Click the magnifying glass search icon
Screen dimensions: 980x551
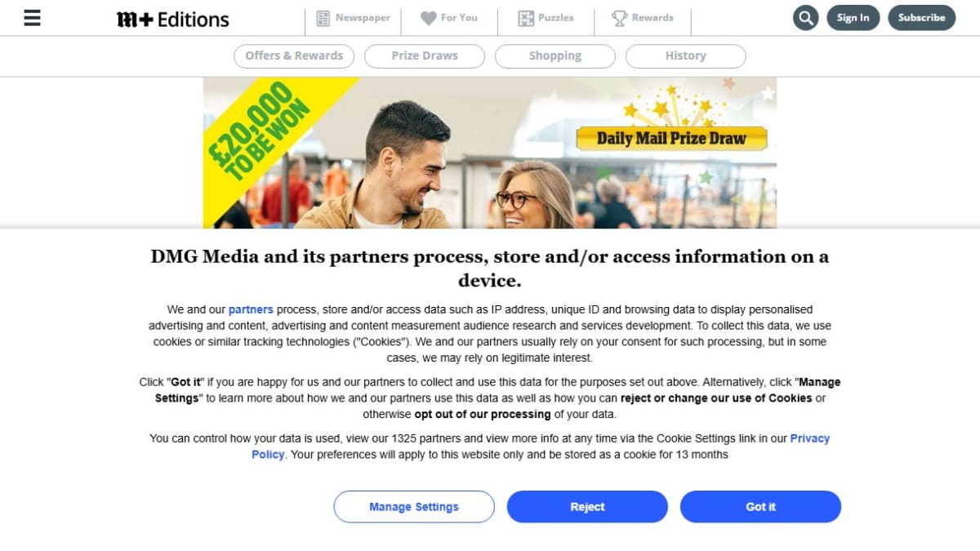(x=805, y=18)
